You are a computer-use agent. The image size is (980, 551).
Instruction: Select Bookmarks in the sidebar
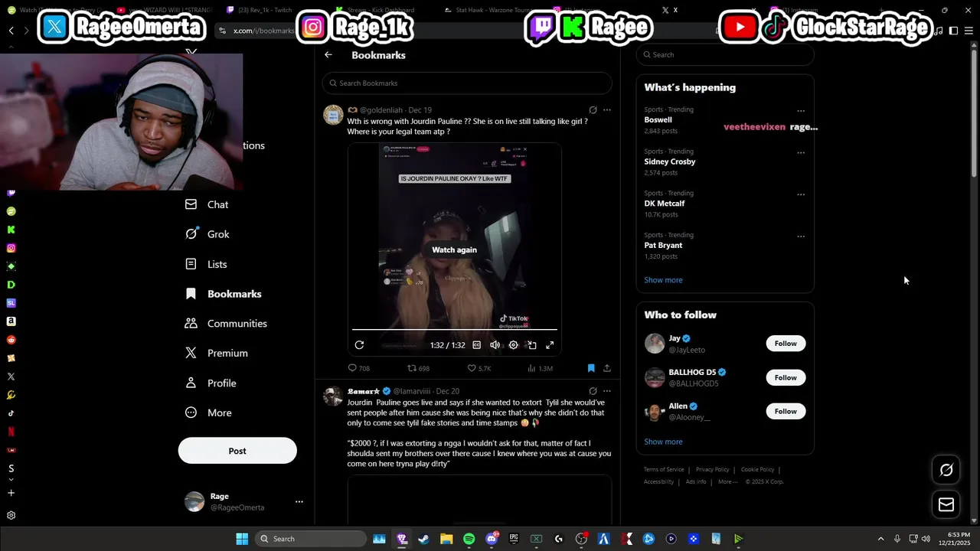point(224,294)
